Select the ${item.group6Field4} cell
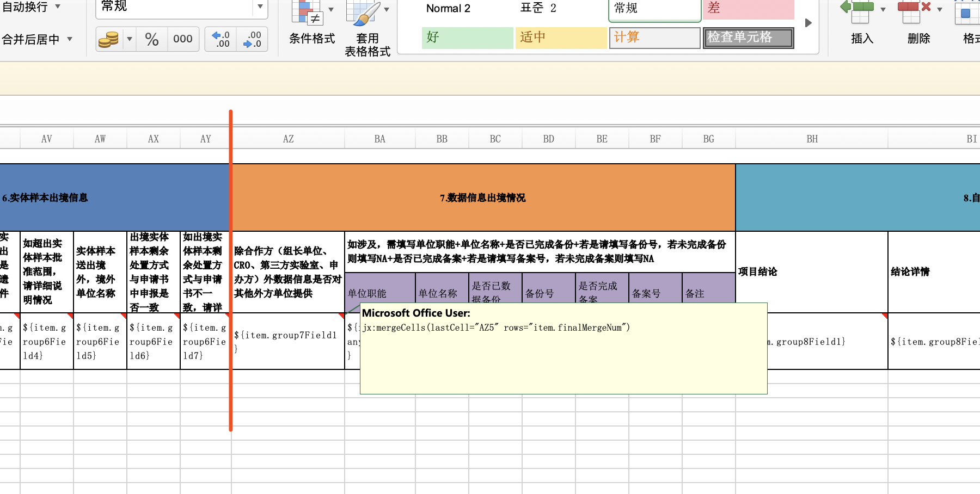 coord(47,341)
